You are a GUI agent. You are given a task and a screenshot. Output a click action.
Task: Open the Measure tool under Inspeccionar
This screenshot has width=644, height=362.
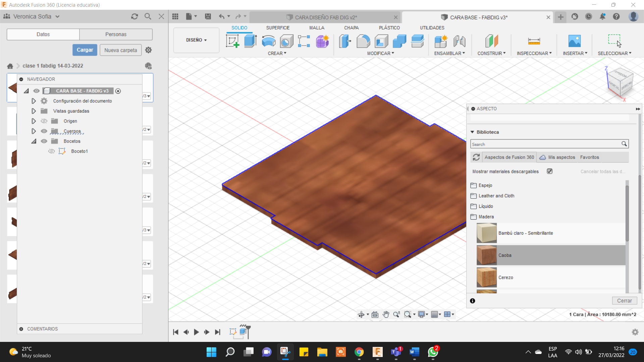(534, 41)
